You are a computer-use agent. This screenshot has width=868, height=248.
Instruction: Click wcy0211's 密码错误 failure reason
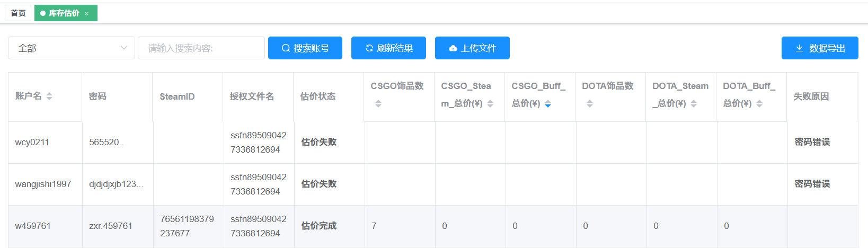tap(812, 142)
